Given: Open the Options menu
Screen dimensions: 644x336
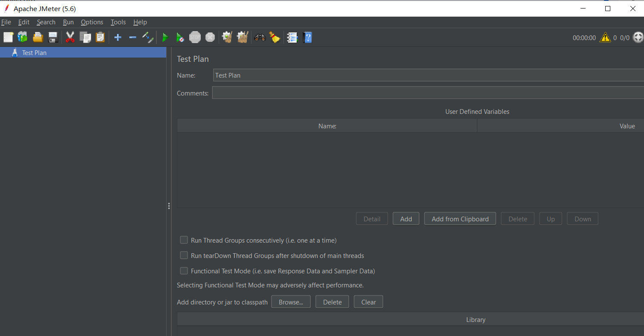Looking at the screenshot, I should click(92, 22).
